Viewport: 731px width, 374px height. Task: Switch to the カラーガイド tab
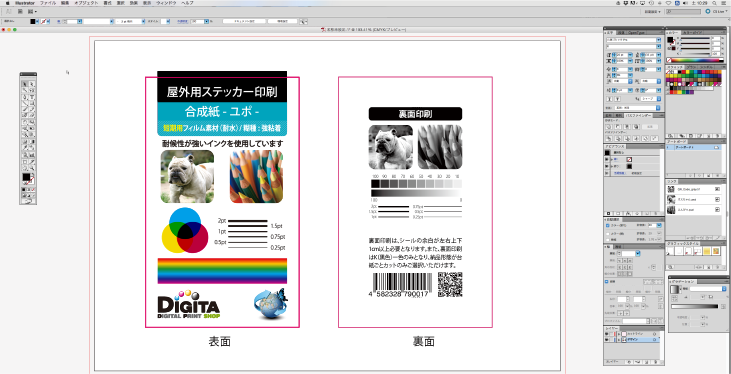692,33
